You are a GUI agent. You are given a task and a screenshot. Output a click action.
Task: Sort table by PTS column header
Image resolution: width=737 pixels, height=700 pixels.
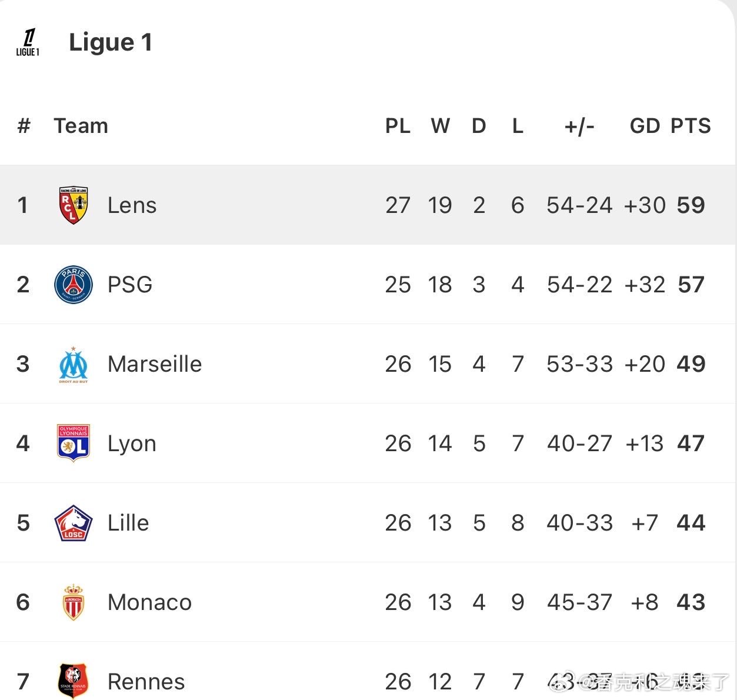click(691, 126)
